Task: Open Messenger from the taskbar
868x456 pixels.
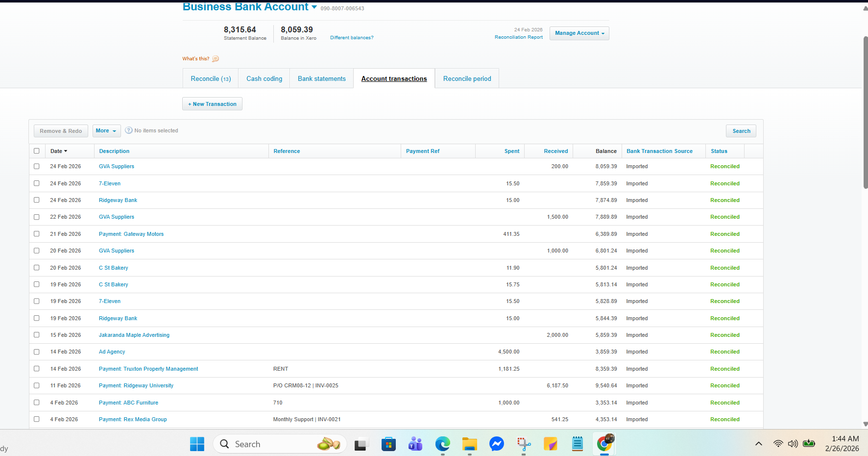Action: pyautogui.click(x=497, y=444)
